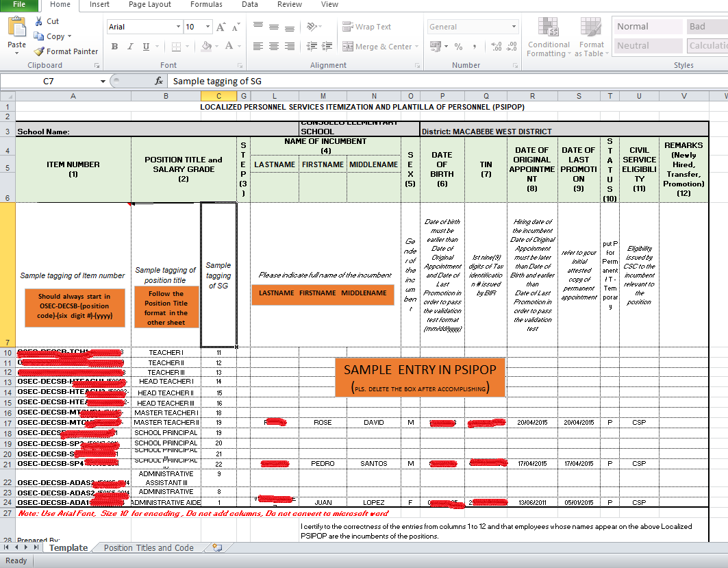
Task: Open the Font name dropdown (Arial)
Action: pyautogui.click(x=178, y=27)
